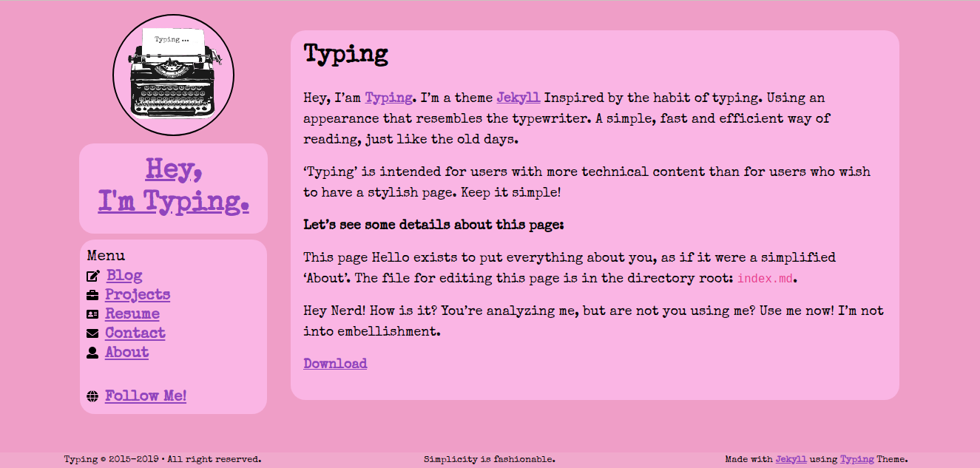Image resolution: width=980 pixels, height=468 pixels.
Task: Click the typewriter logo image
Action: pos(173,75)
